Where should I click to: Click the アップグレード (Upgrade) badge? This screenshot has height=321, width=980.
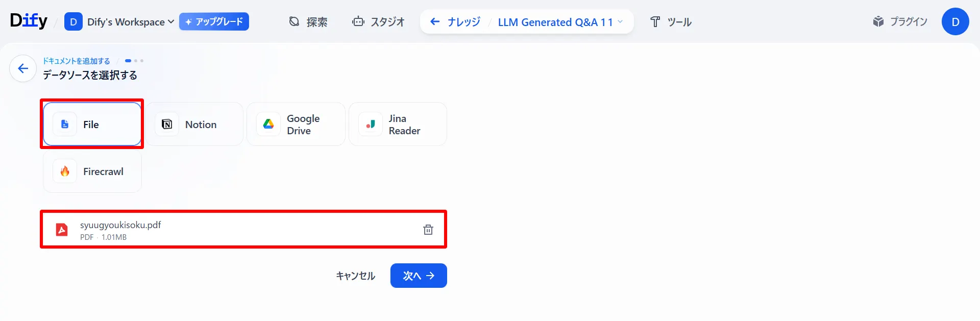(214, 22)
